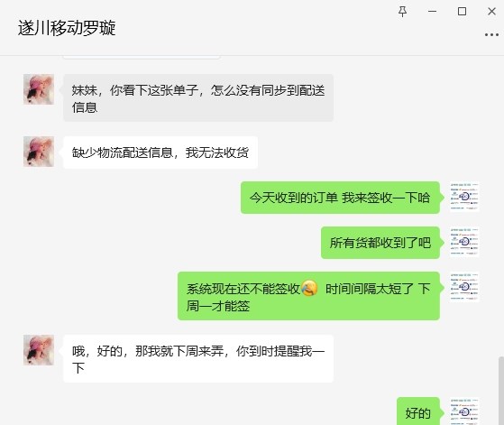Open sender avatar beside 缺少物流配送信息 message
The height and width of the screenshot is (425, 504).
pos(39,152)
